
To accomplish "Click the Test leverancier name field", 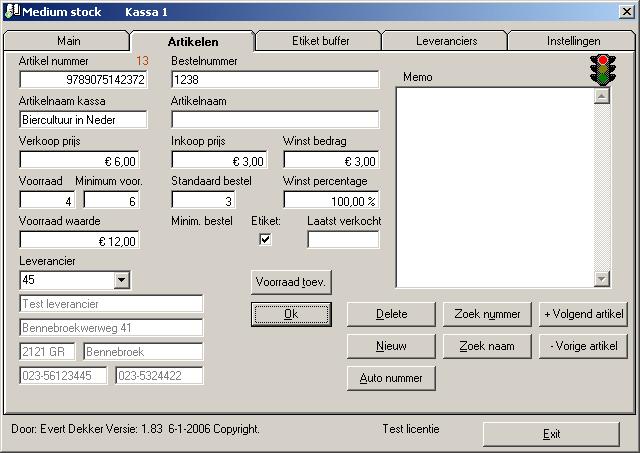I will (111, 304).
